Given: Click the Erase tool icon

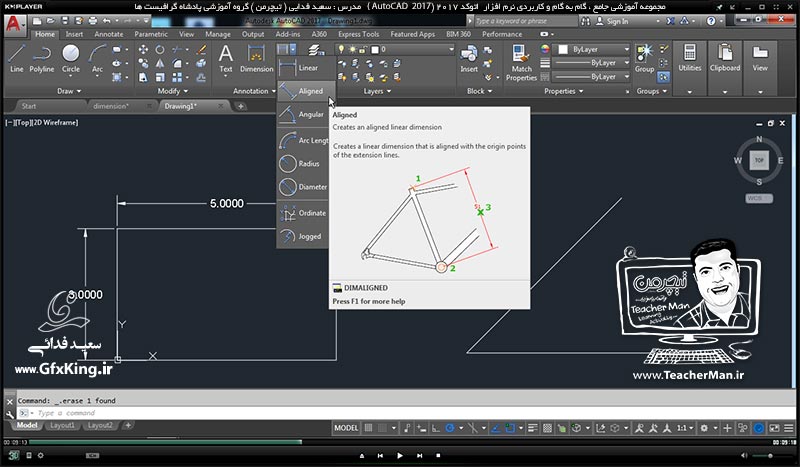Looking at the screenshot, I should point(202,50).
